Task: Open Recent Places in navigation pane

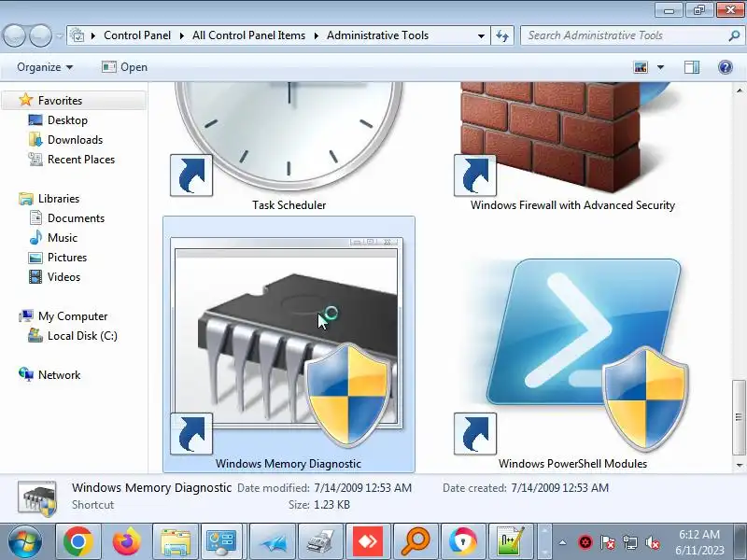Action: [x=81, y=159]
